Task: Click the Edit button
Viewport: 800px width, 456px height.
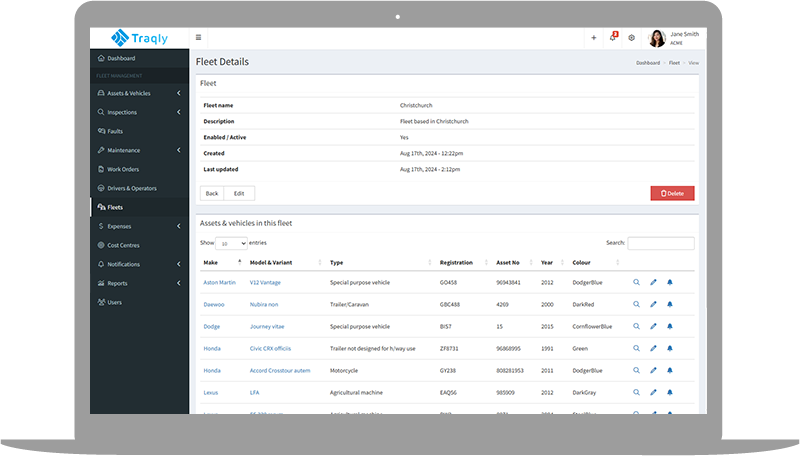Action: [x=239, y=193]
